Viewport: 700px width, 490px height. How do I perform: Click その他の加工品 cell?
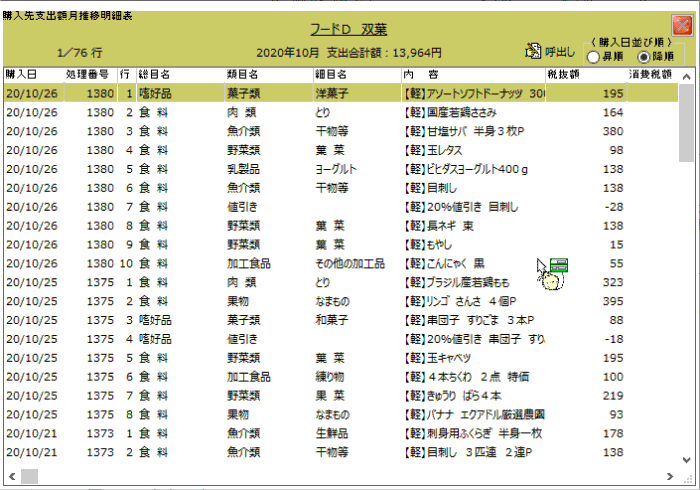(x=350, y=263)
